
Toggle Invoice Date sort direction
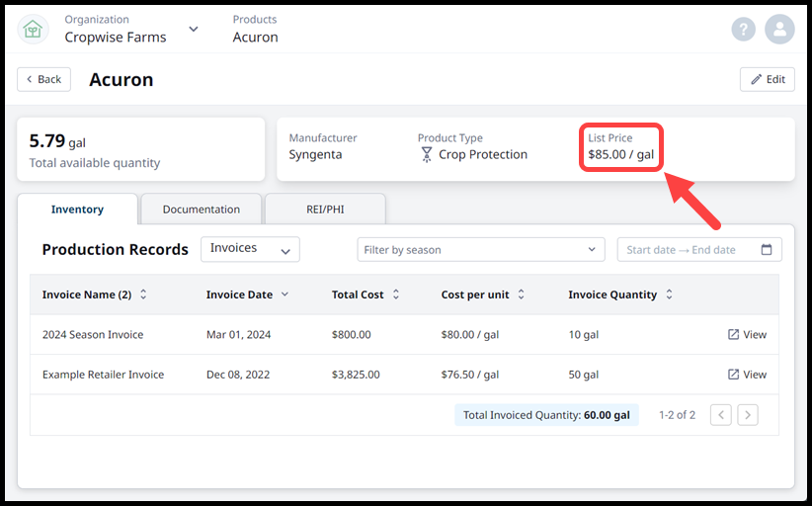[285, 295]
